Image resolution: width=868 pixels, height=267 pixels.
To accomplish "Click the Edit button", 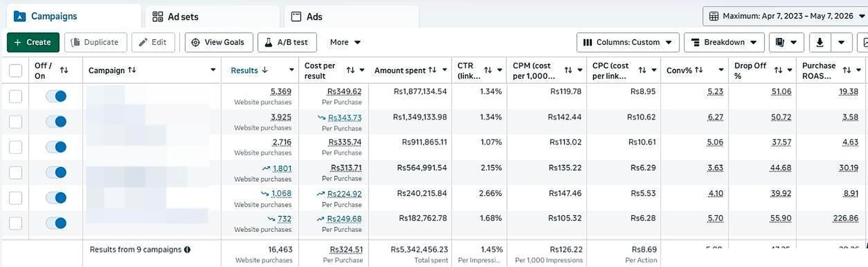I will (x=153, y=42).
